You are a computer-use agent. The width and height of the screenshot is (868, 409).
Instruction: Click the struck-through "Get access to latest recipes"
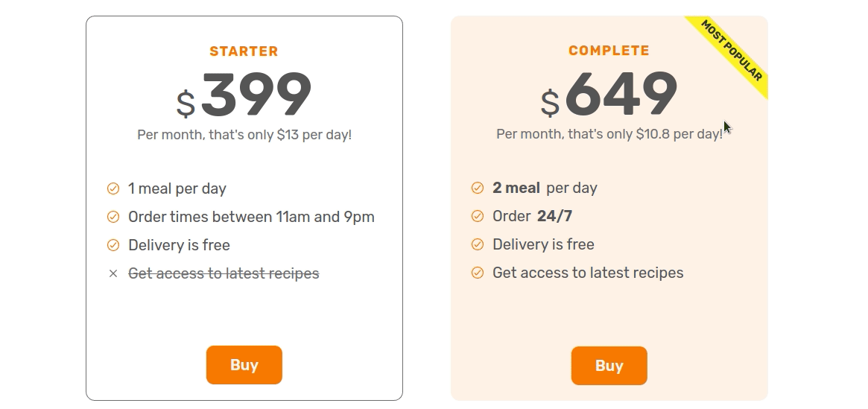pyautogui.click(x=224, y=273)
